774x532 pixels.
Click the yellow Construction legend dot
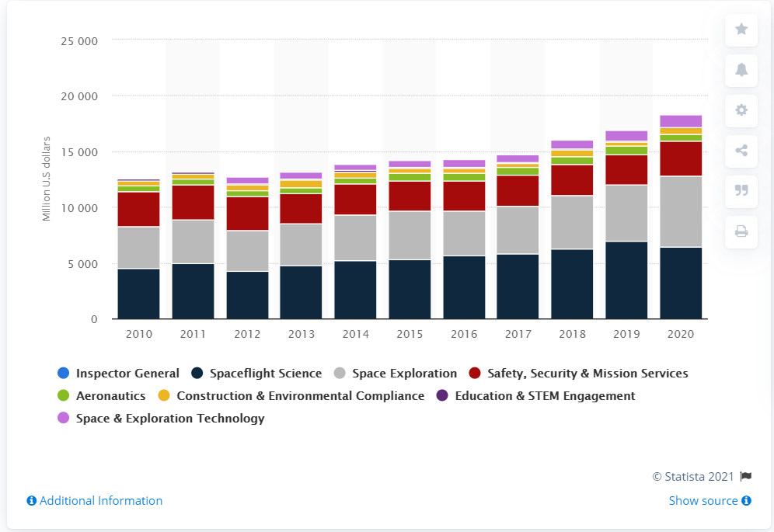coord(164,396)
